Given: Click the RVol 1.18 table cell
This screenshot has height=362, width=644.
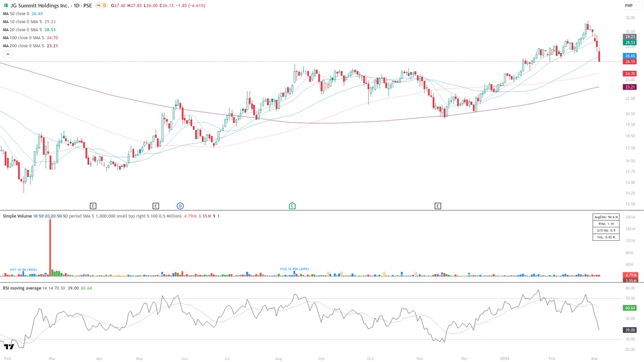Looking at the screenshot, I should click(606, 224).
